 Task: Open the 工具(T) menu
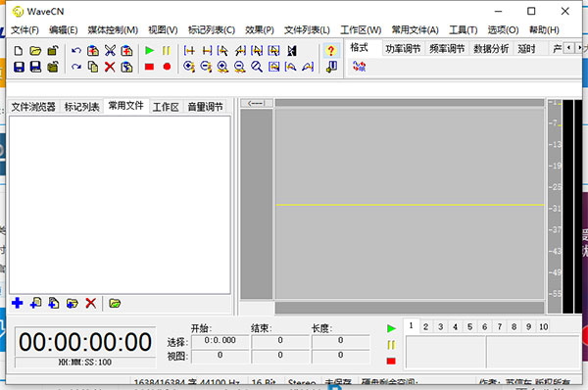point(464,30)
